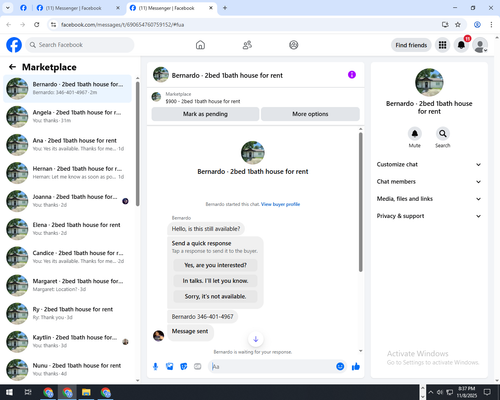
Task: Open Margaret conversation in list
Action: 67,285
